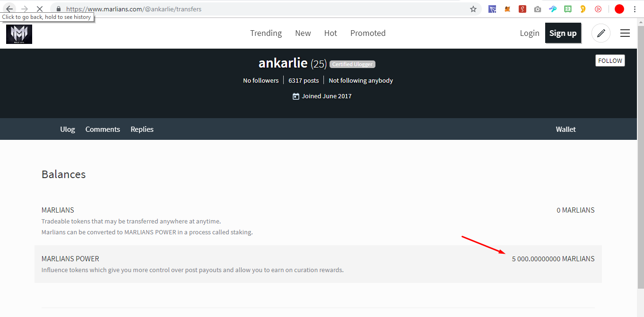Click the Marlians logo
Screen dimensions: 644x317
(x=19, y=34)
